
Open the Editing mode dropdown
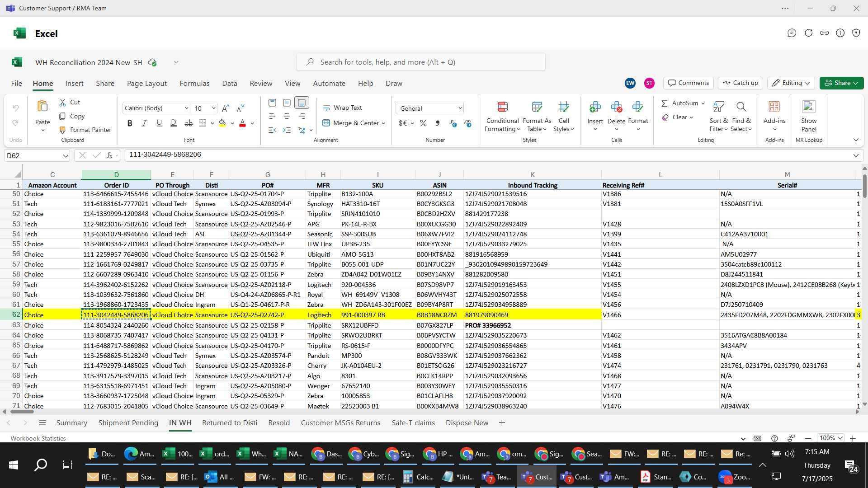(x=791, y=83)
